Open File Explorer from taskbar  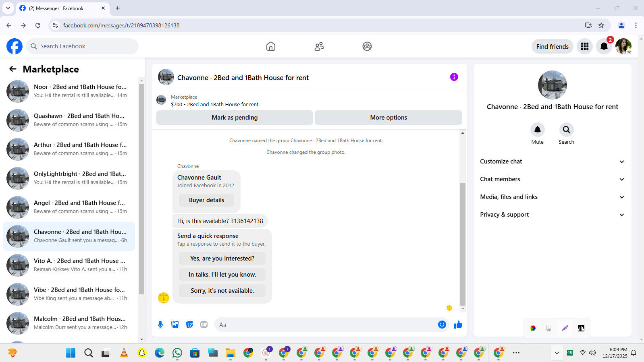[231, 353]
